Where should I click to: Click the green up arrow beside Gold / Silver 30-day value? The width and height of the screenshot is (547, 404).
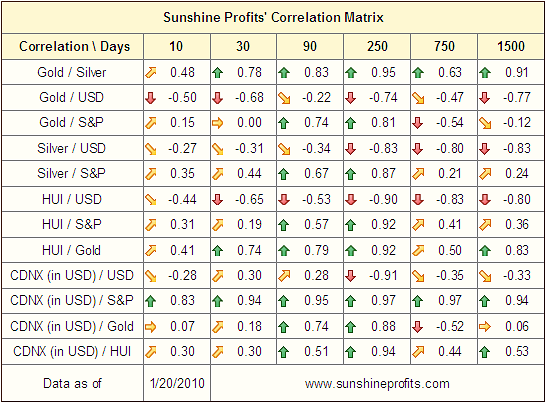217,73
